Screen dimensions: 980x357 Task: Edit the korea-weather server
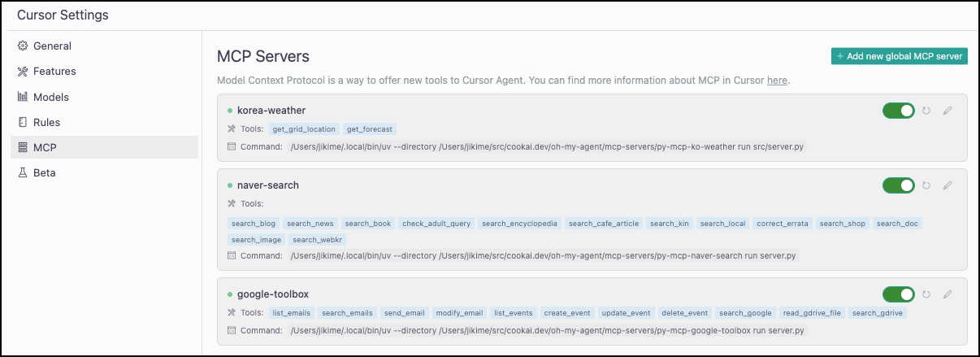[x=947, y=110]
